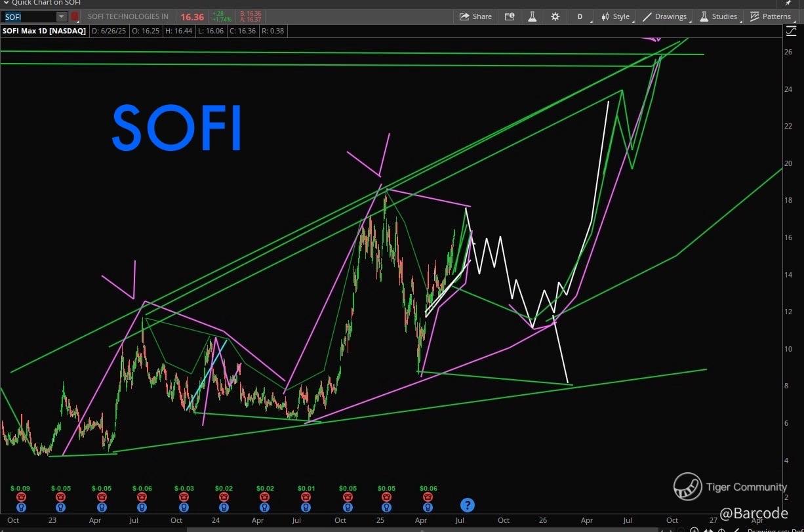
Task: Open the flask icon in the chart toolbar
Action: pyautogui.click(x=532, y=16)
